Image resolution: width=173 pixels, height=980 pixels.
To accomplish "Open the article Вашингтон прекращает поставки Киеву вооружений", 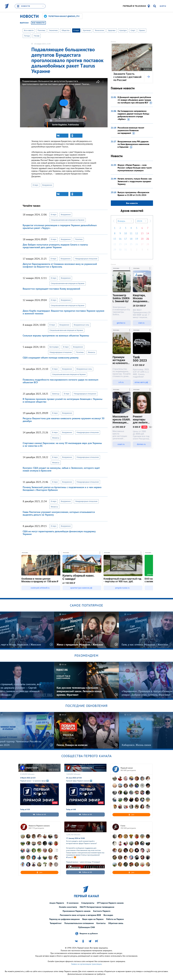I will pyautogui.click(x=51, y=289).
